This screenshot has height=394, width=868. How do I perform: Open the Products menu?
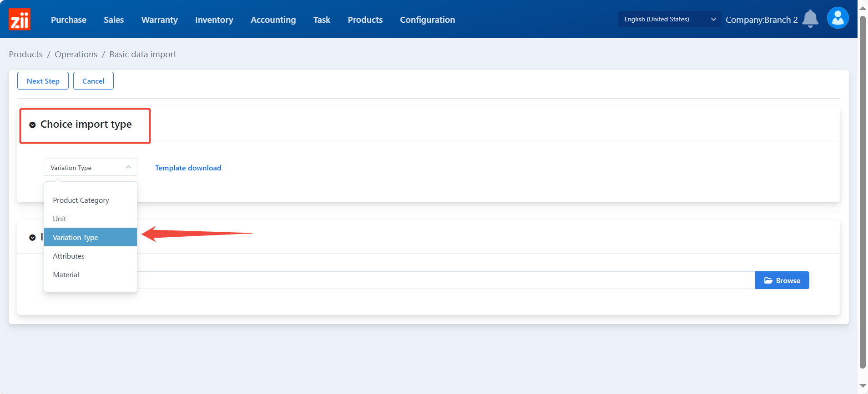coord(365,20)
